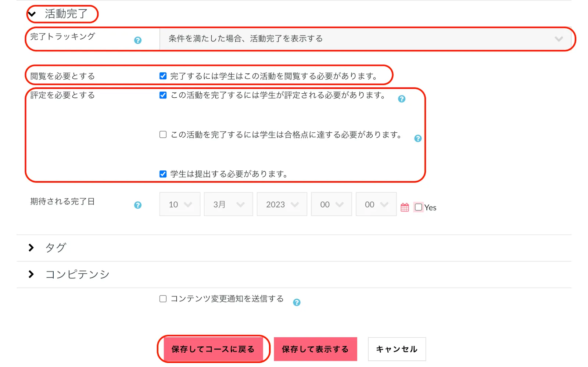This screenshot has width=588, height=367.
Task: Open help for 評定される必要があります option
Action: [x=402, y=99]
